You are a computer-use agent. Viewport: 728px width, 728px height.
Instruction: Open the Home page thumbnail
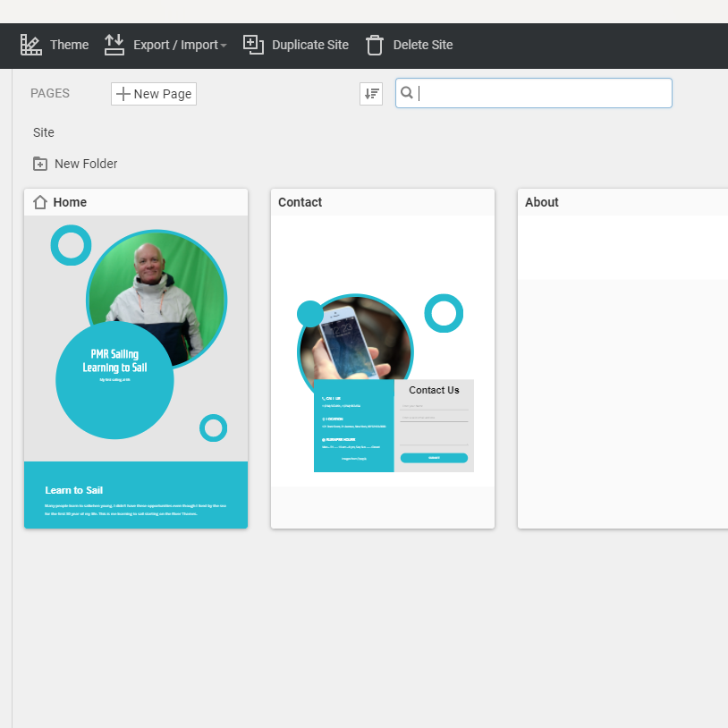coord(136,371)
